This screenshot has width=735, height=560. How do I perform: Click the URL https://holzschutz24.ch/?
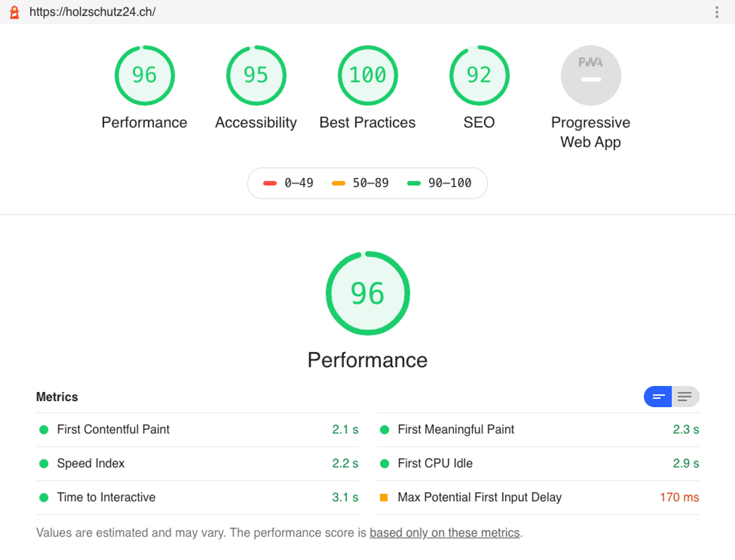pos(92,12)
